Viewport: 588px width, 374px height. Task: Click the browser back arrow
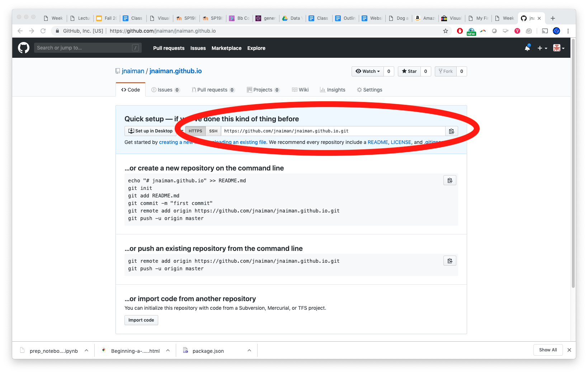coord(20,31)
